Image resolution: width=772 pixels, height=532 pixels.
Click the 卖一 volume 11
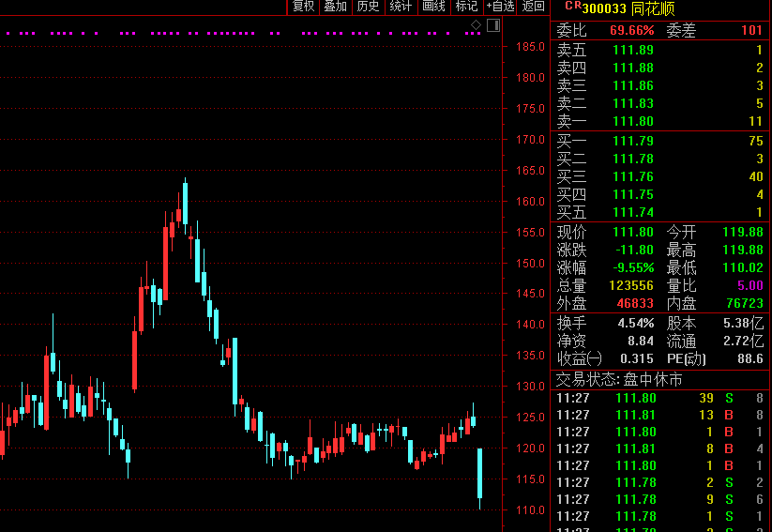tap(756, 121)
